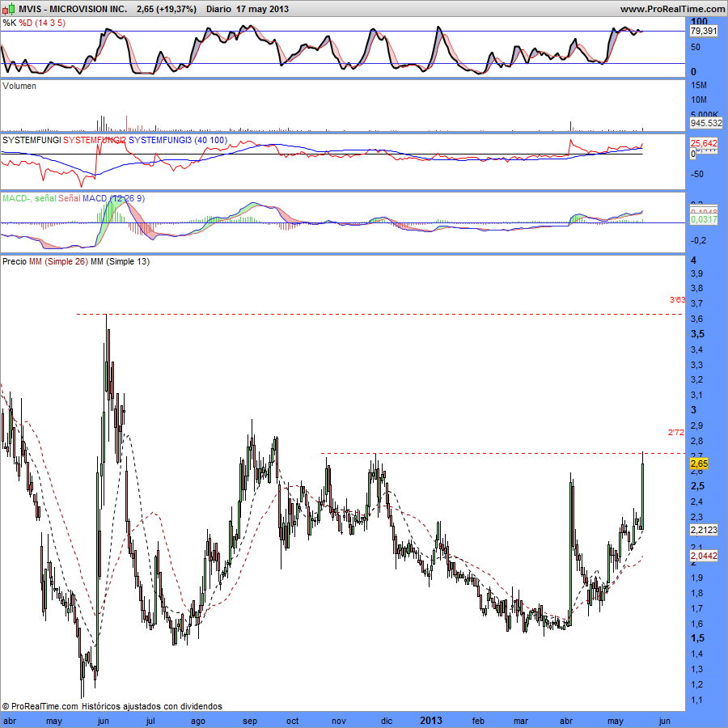Screen dimensions: 728x728
Task: Click the 2,0442 moving average value box
Action: click(704, 556)
